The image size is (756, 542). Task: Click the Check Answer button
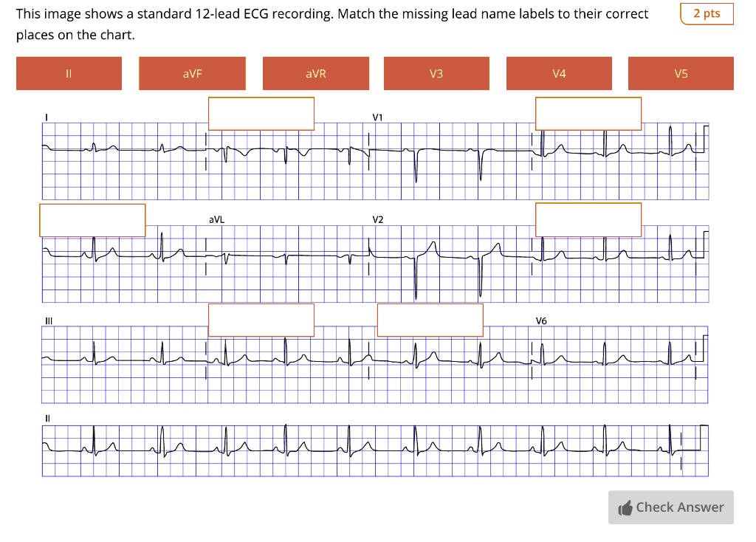[670, 507]
